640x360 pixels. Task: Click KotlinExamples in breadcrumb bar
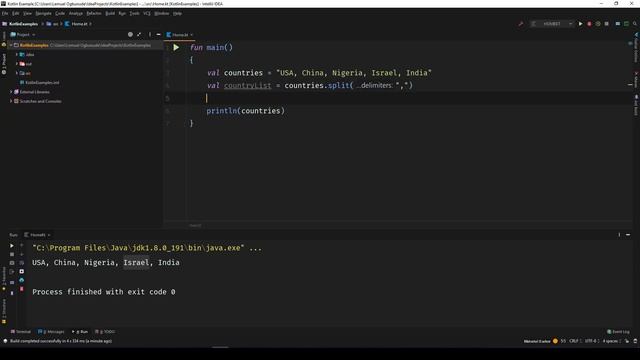pyautogui.click(x=23, y=24)
